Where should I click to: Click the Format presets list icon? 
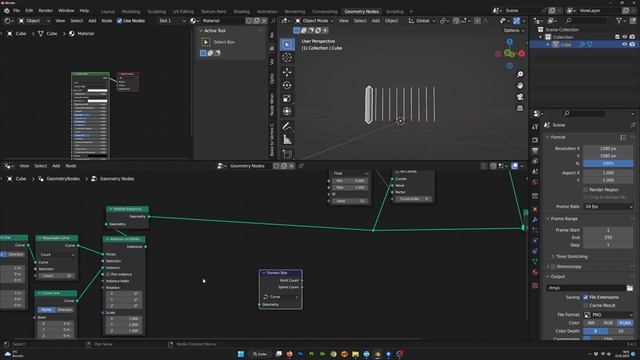(623, 138)
